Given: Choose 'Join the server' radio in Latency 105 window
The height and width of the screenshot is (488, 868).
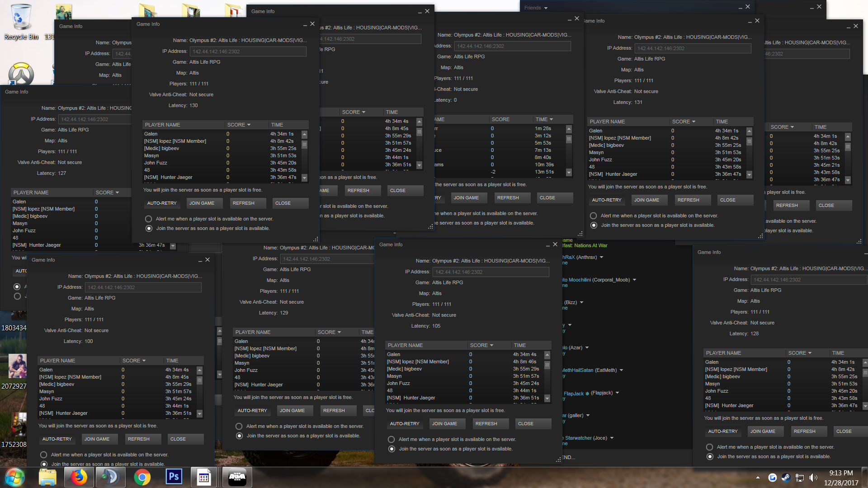Looking at the screenshot, I should click(392, 449).
